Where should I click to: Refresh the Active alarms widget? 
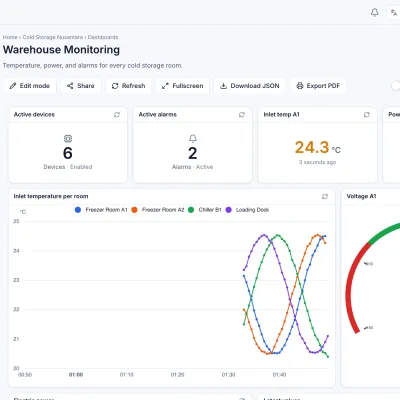click(242, 115)
